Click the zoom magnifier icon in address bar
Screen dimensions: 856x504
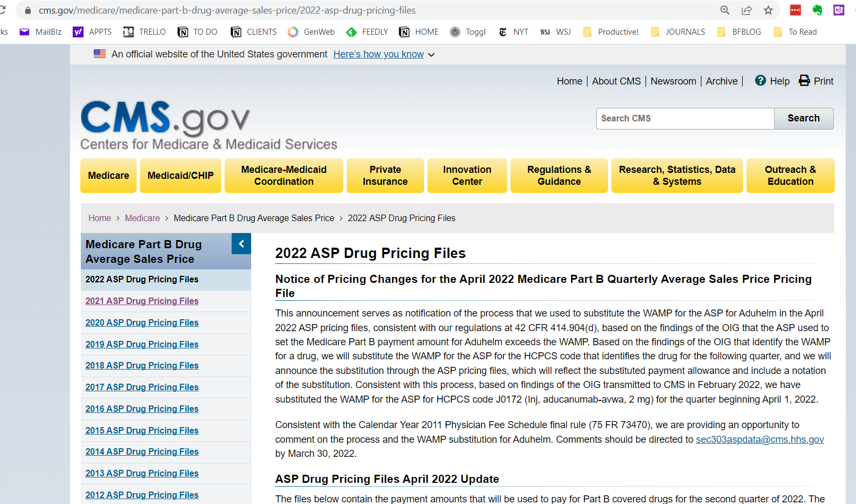click(x=725, y=10)
